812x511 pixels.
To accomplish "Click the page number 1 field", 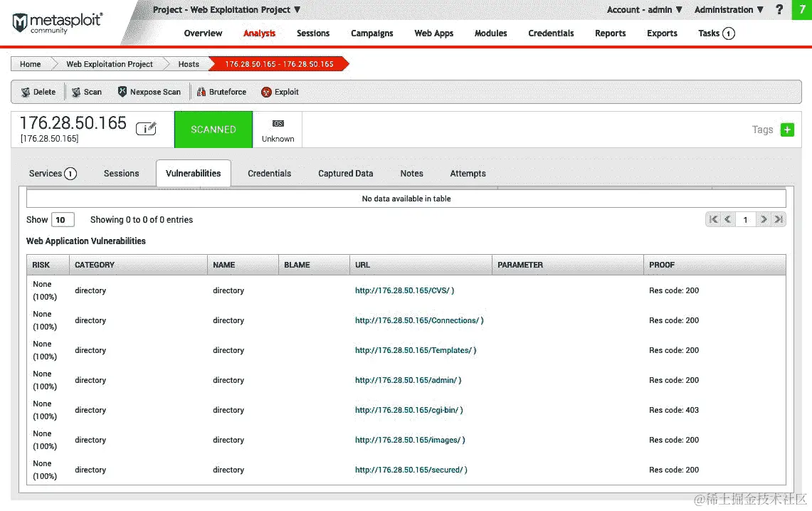I will (745, 220).
